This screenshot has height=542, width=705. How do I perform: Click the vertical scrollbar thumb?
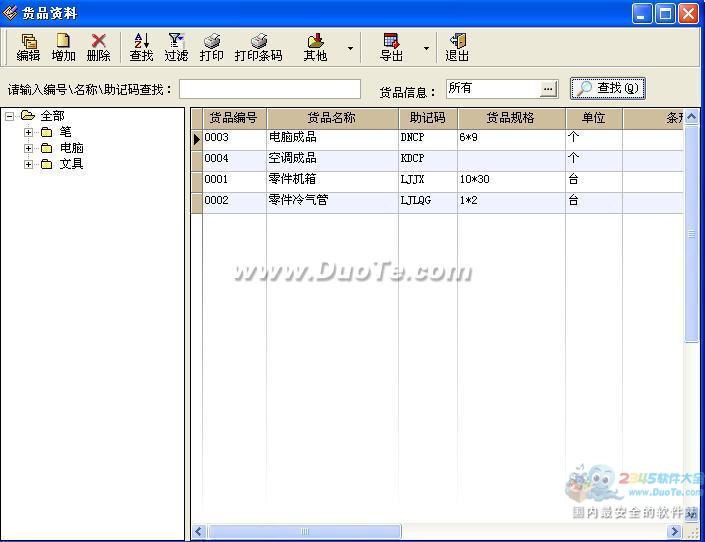pos(692,233)
